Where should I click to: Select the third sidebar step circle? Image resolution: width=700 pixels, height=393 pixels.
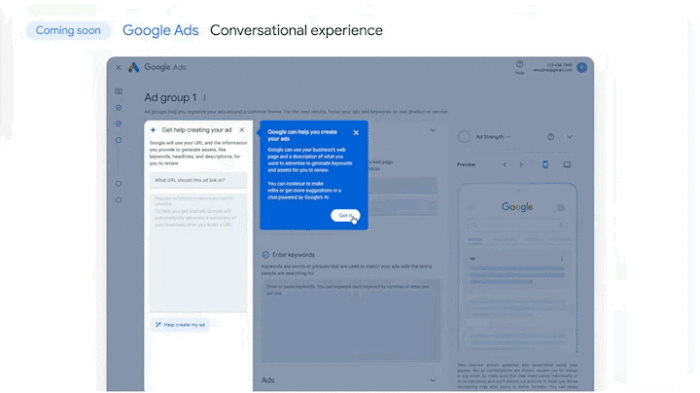tap(118, 140)
